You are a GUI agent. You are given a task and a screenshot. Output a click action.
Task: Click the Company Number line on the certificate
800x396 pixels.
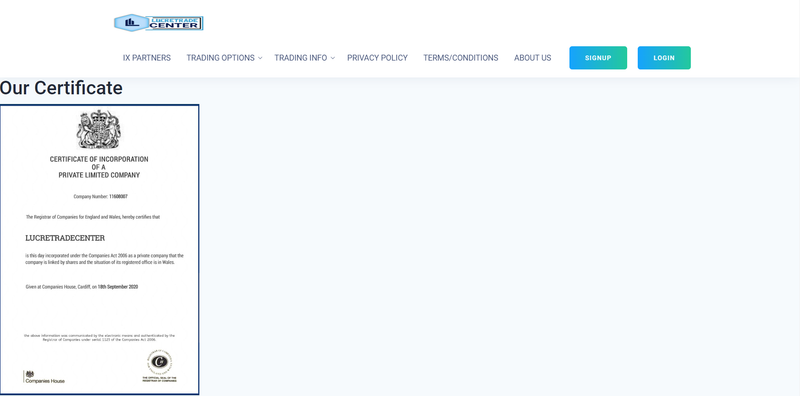[101, 196]
